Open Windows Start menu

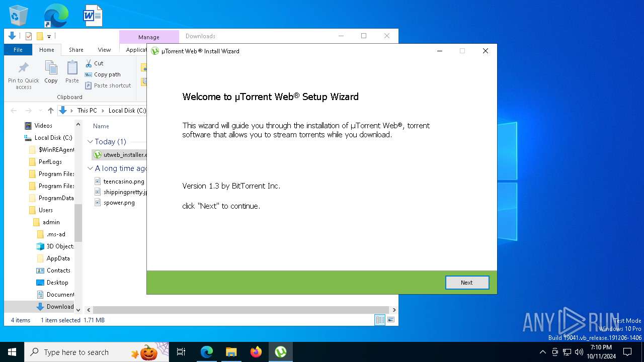pyautogui.click(x=12, y=352)
